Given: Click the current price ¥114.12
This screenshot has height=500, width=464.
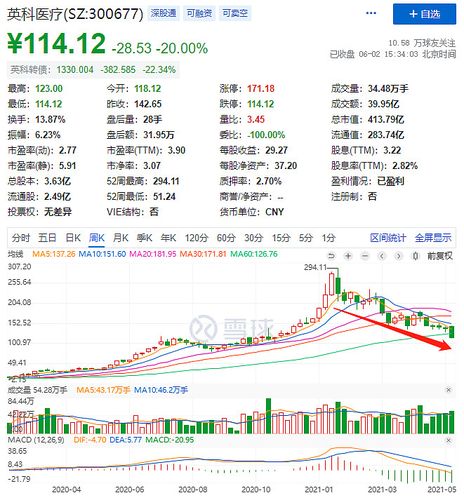Looking at the screenshot, I should [x=56, y=43].
